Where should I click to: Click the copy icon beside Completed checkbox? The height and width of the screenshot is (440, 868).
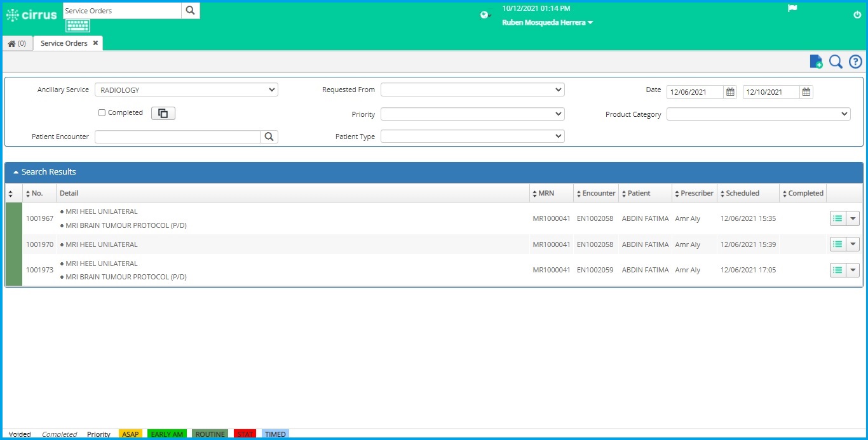click(163, 112)
